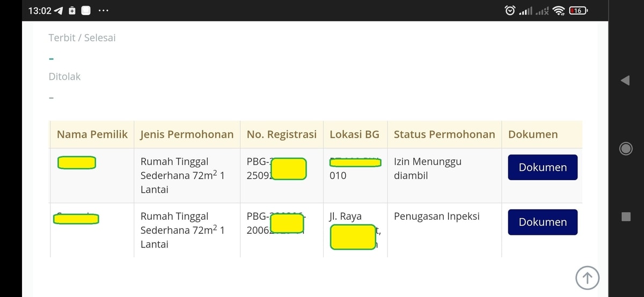The width and height of the screenshot is (644, 297).
Task: Click the Status Permohonan column header
Action: 444,135
